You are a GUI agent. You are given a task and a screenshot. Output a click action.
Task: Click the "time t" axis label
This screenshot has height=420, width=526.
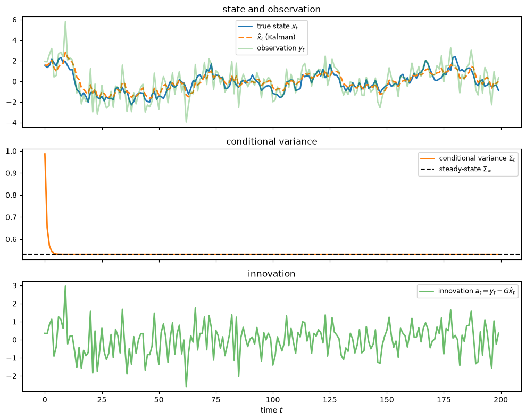pyautogui.click(x=271, y=410)
